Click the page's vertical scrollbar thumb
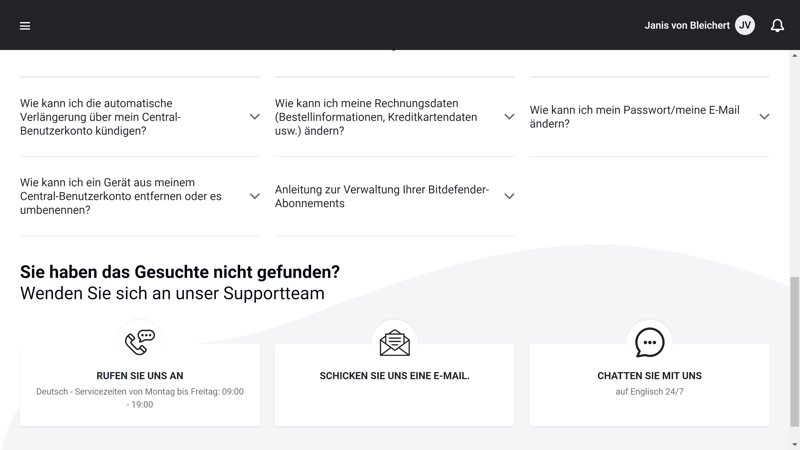 tap(795, 350)
